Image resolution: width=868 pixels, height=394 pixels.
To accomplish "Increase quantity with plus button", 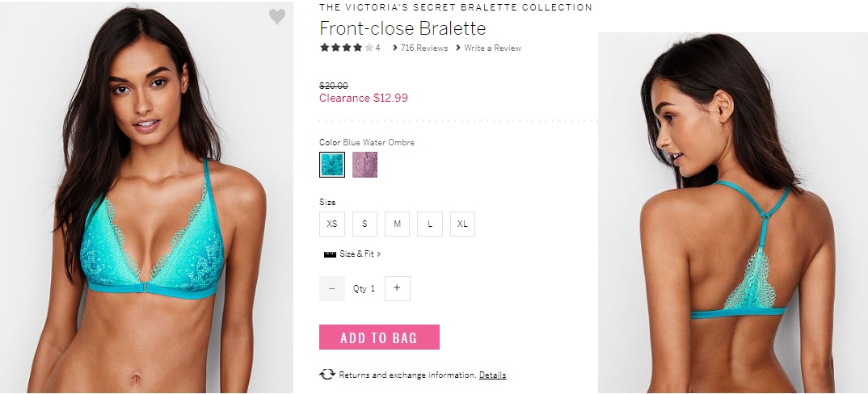I will pos(397,288).
